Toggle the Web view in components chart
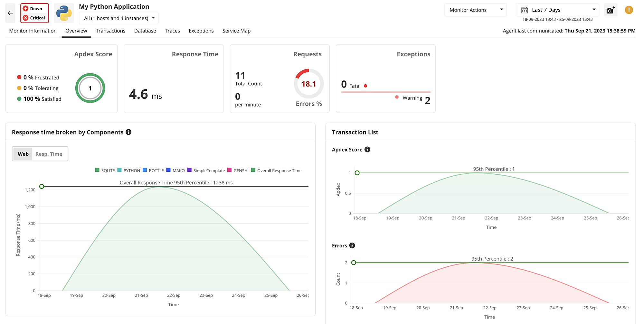This screenshot has width=644, height=324. point(23,154)
